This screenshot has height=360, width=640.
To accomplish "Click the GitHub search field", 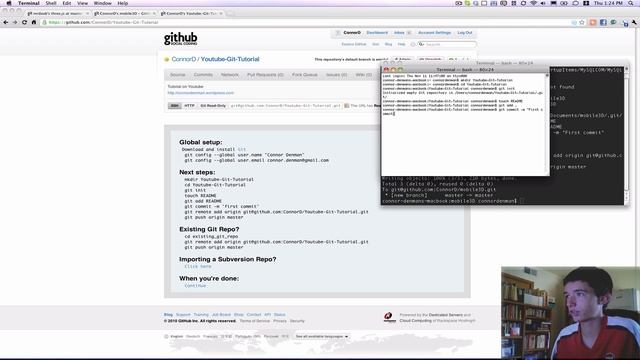I will coord(447,44).
